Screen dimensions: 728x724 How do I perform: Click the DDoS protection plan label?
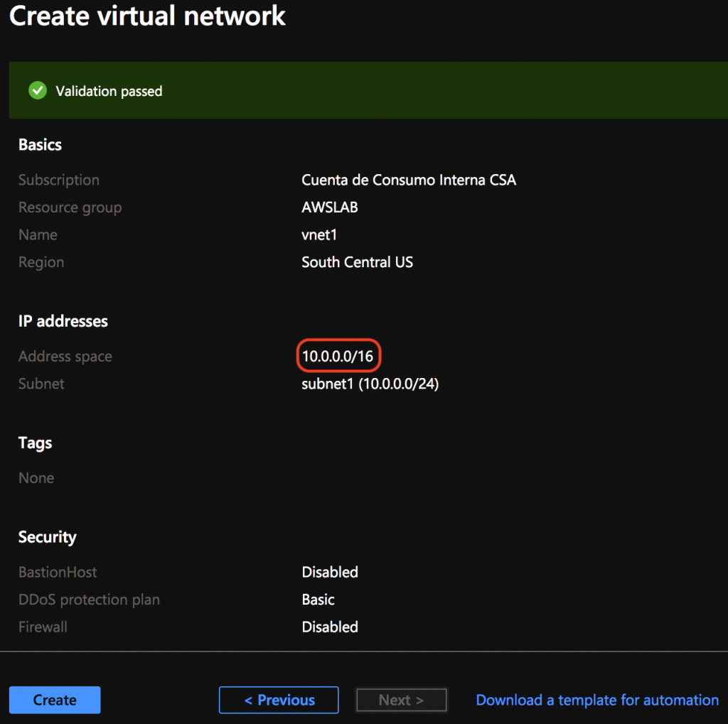click(89, 600)
